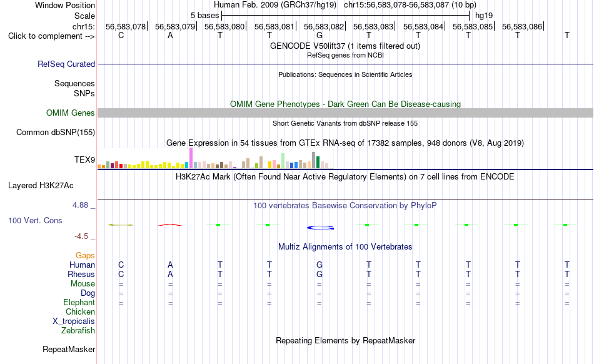Viewport: 594px width, 364px height.
Task: Click the Mouse species label
Action: coord(83,284)
